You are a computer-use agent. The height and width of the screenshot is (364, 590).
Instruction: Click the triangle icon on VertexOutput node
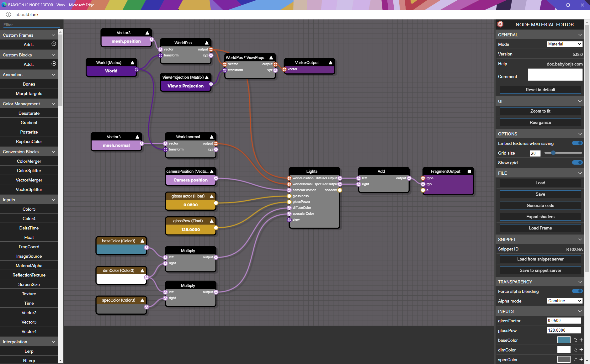coord(331,62)
